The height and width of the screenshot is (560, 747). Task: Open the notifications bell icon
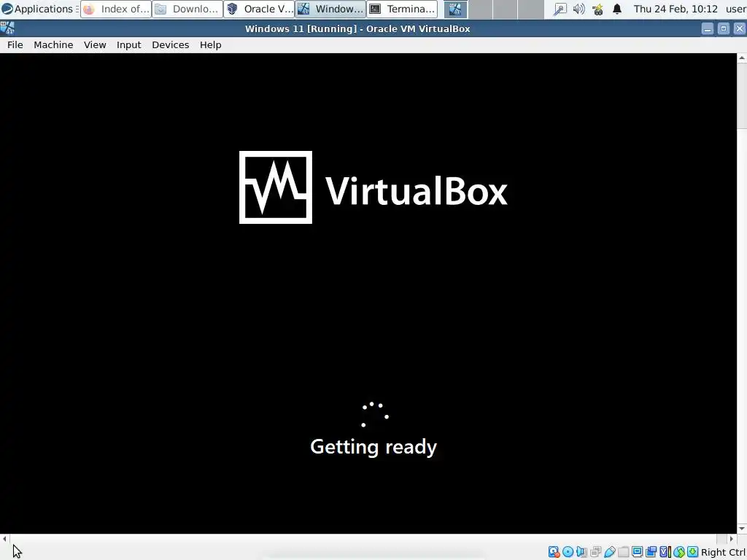point(617,9)
